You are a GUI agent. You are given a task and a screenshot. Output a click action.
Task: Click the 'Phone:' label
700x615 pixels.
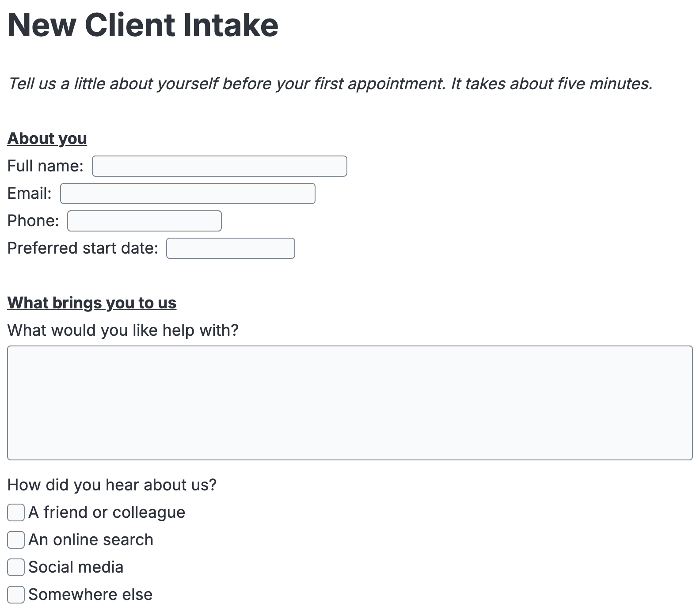[x=33, y=221]
